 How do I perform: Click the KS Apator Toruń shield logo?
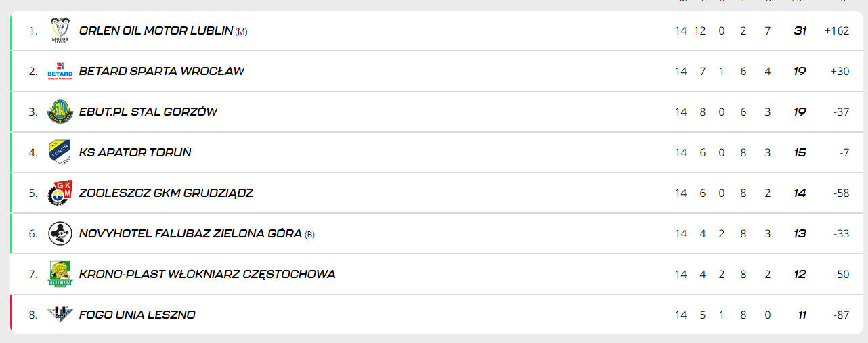60,152
